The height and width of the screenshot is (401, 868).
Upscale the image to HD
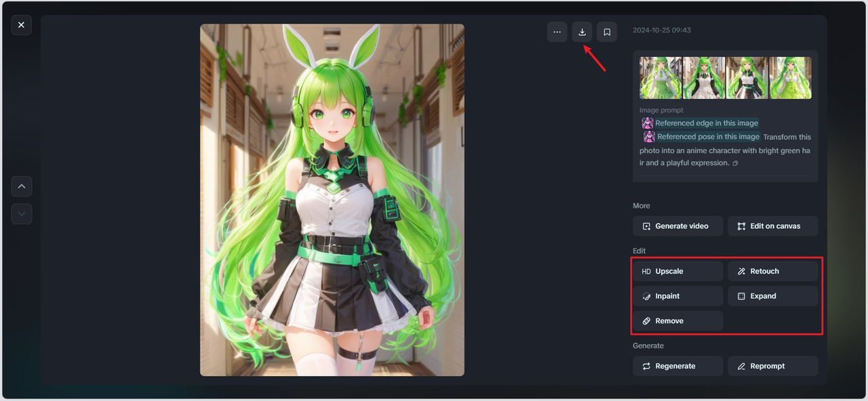coord(678,271)
